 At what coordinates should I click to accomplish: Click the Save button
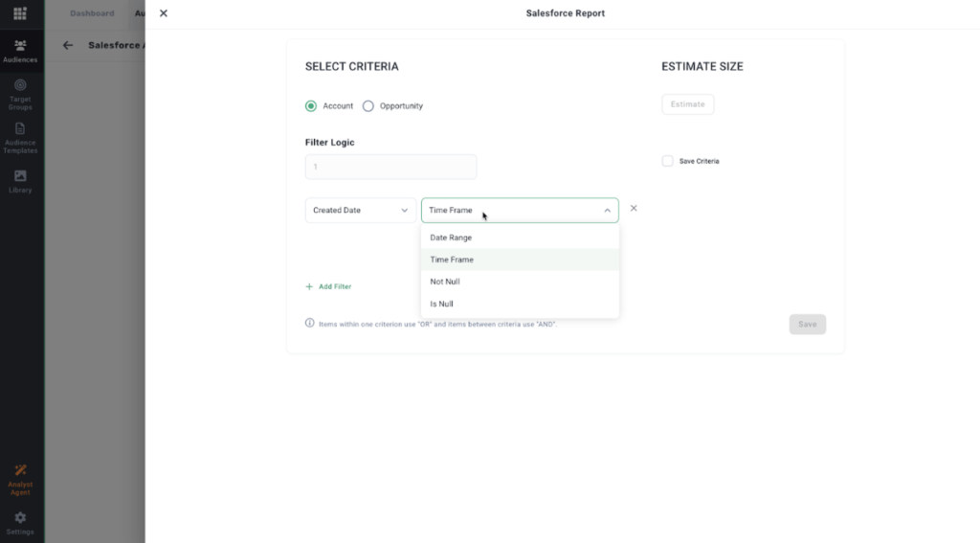807,324
